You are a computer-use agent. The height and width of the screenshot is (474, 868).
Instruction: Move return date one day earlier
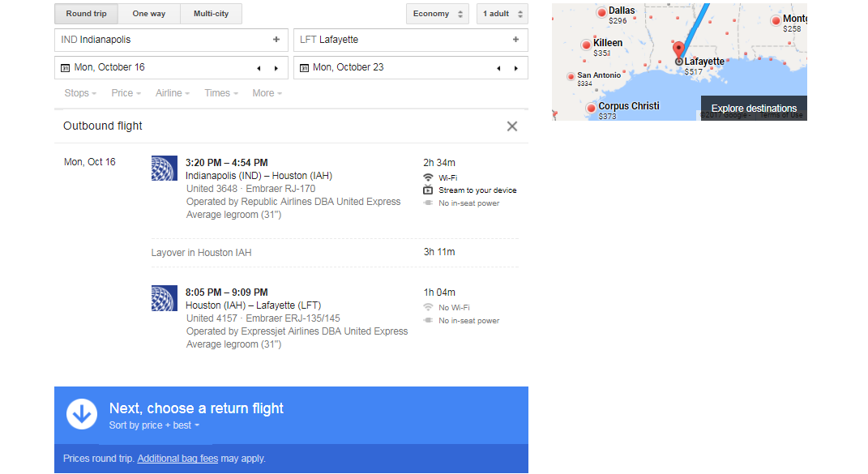[498, 68]
